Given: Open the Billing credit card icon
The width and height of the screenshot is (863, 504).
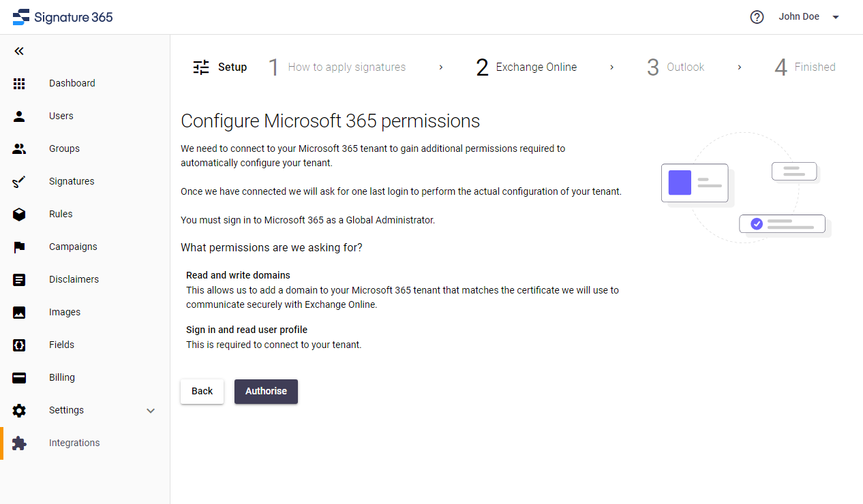Looking at the screenshot, I should pos(19,377).
